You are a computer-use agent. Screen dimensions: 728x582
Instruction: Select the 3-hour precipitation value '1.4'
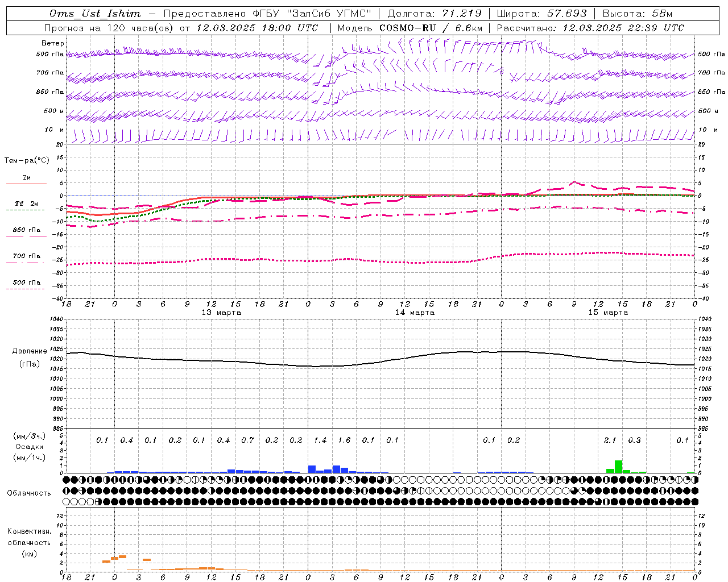pyautogui.click(x=320, y=440)
